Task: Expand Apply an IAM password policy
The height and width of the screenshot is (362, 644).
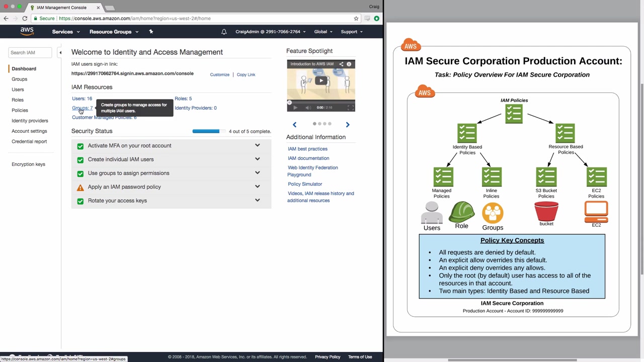Action: tap(257, 187)
